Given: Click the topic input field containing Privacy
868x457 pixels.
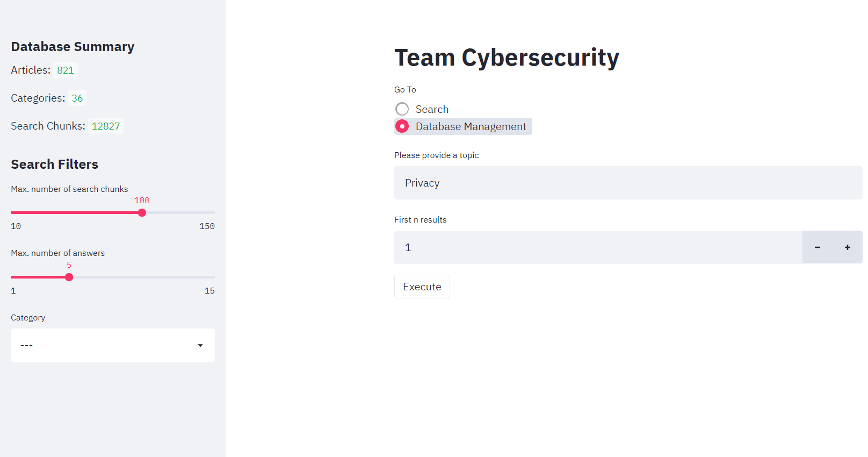Looking at the screenshot, I should click(x=627, y=183).
